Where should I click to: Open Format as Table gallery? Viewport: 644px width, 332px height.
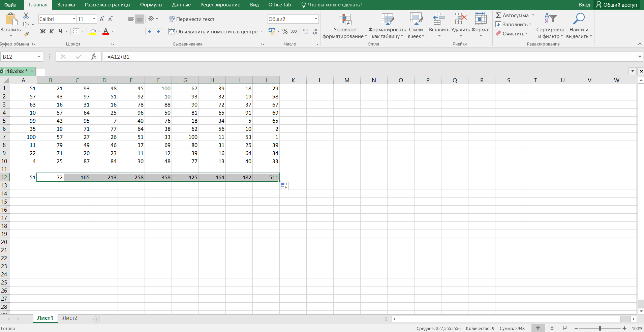(x=388, y=26)
